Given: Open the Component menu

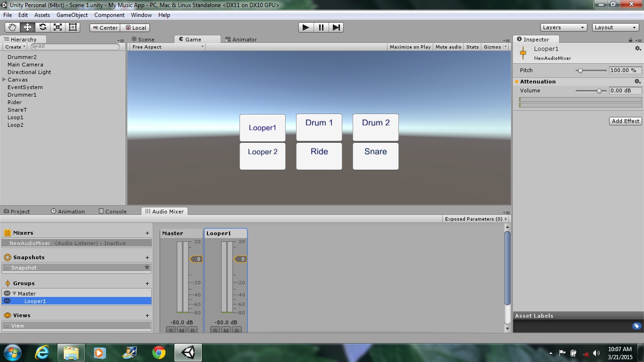Looking at the screenshot, I should 109,15.
